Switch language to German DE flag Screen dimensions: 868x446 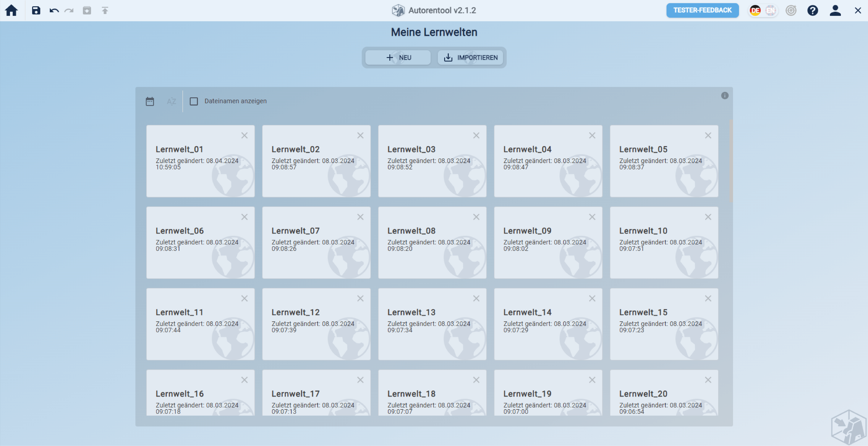[755, 10]
